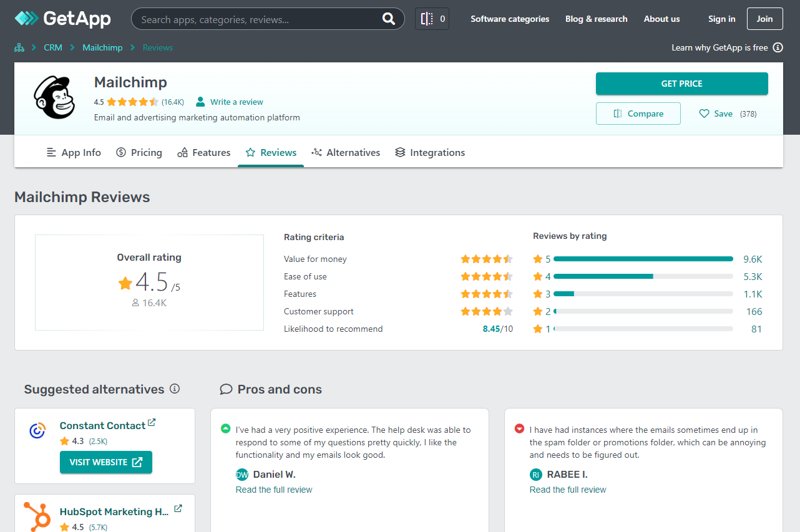Viewport: 800px width, 532px height.
Task: Click CRM in the breadcrumb
Action: (x=53, y=47)
